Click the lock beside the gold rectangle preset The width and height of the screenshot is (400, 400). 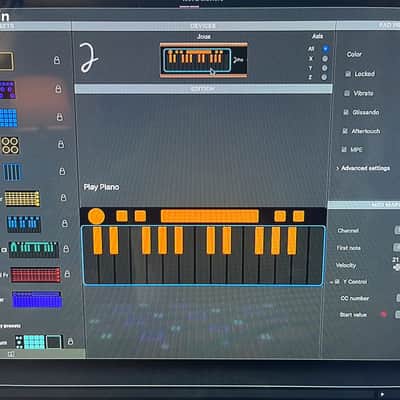point(57,60)
